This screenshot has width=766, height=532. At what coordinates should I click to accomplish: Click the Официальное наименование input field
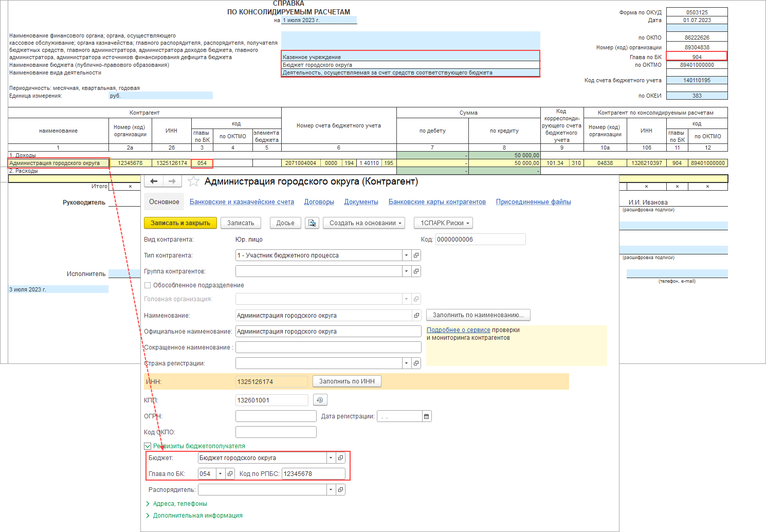328,332
